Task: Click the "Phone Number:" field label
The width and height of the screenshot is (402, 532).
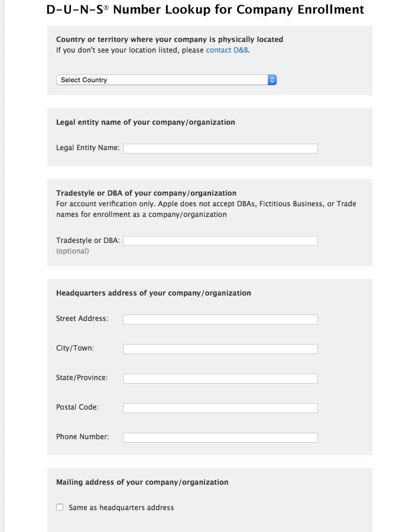Action: 83,437
